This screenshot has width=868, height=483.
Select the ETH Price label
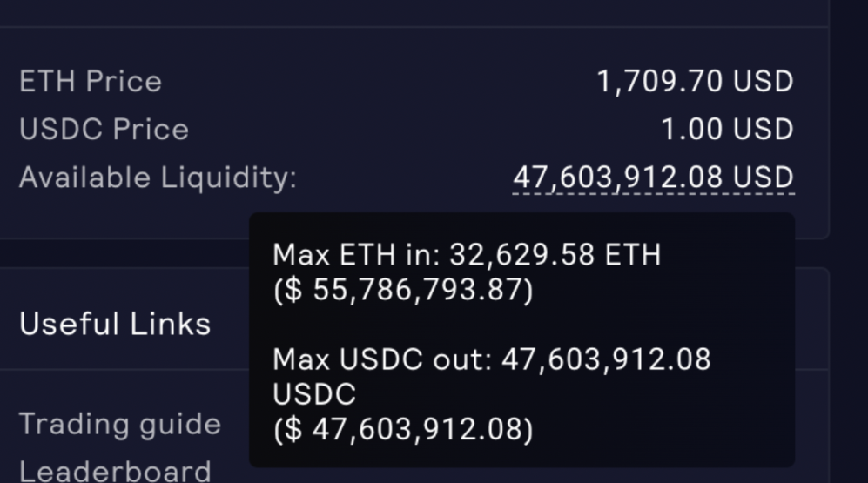91,82
